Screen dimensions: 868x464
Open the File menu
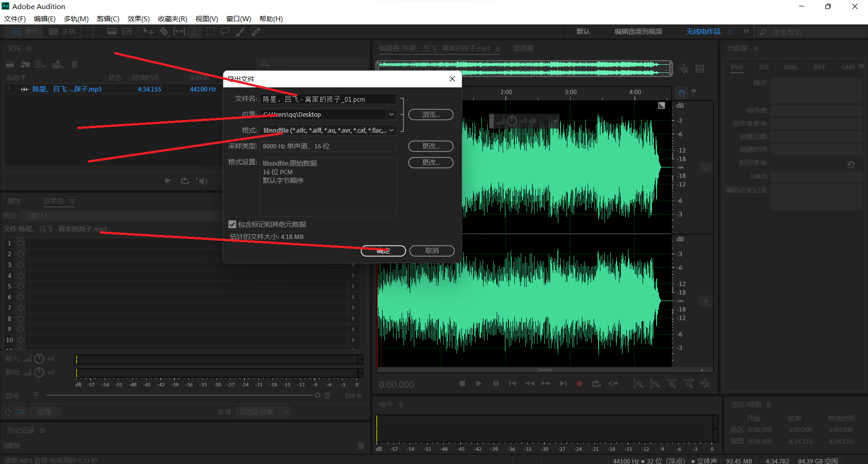[15, 19]
